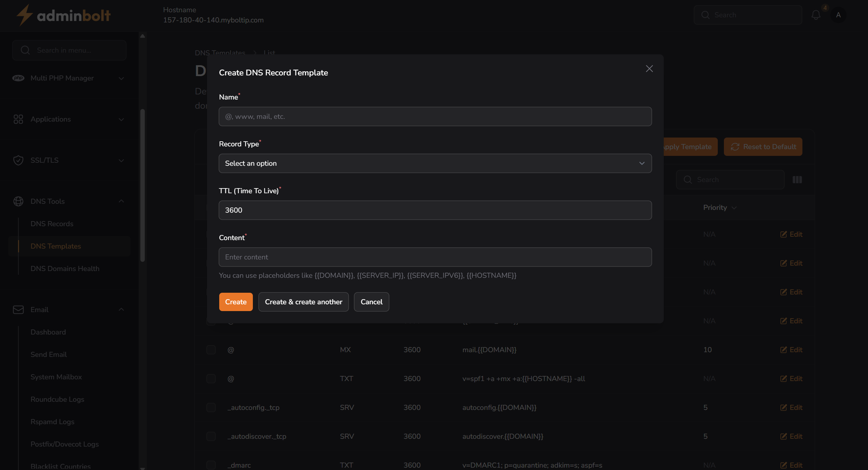Screen dimensions: 868x470
Task: Click the adminbolt lightning bolt logo
Action: (24, 15)
